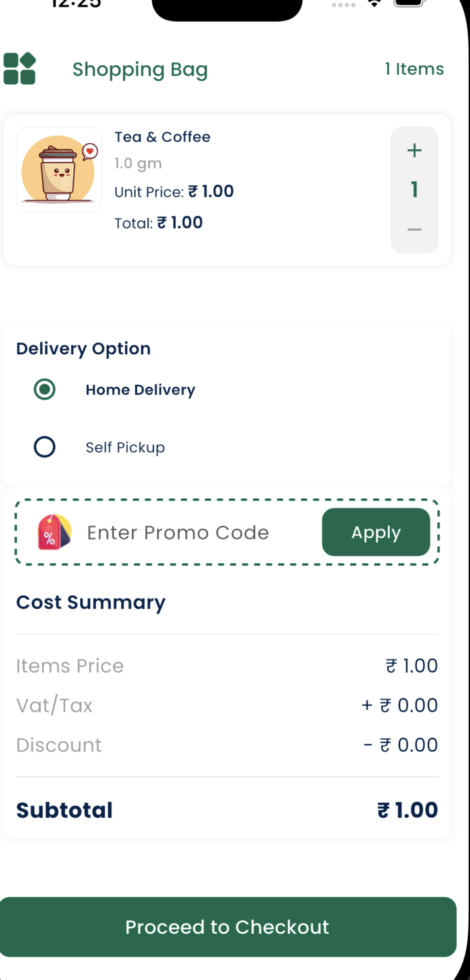Select the Self Pickup option
Image resolution: width=470 pixels, height=980 pixels.
[44, 447]
